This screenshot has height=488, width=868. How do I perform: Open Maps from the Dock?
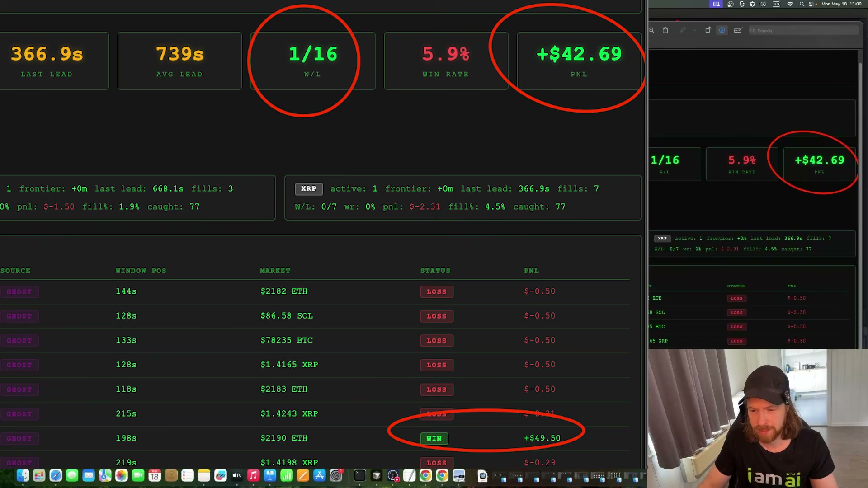[105, 475]
